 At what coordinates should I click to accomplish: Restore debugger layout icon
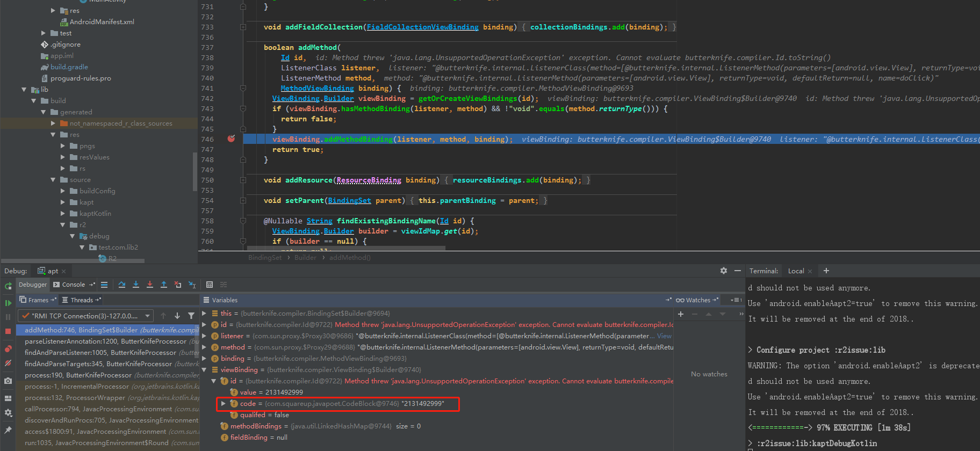tap(8, 398)
